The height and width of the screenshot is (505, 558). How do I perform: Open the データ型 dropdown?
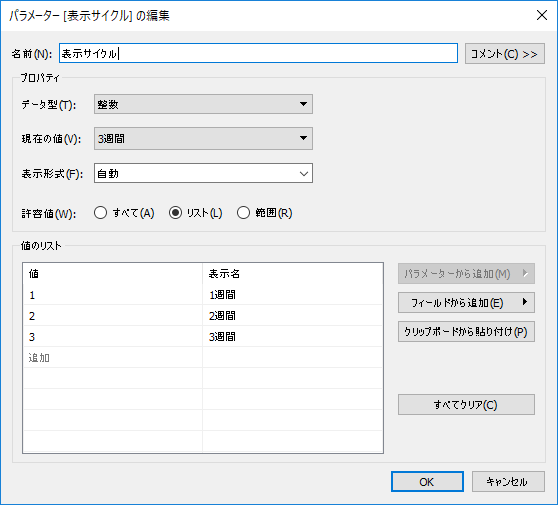tap(203, 104)
